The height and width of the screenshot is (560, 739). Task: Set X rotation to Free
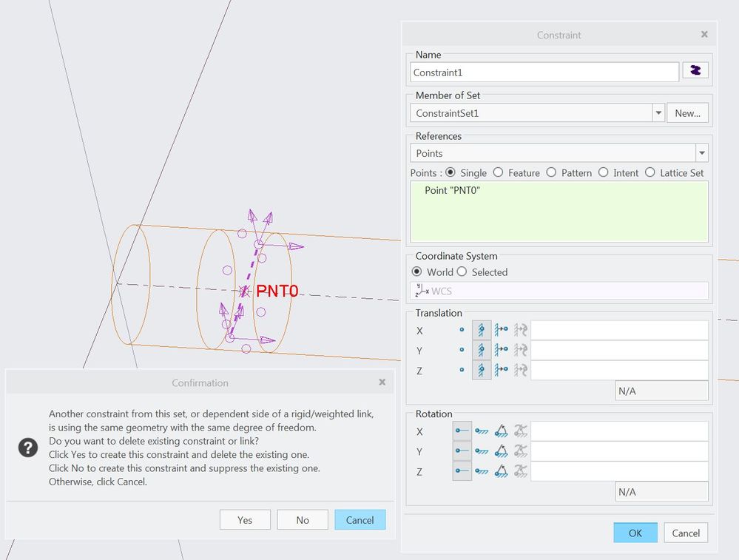click(x=462, y=431)
